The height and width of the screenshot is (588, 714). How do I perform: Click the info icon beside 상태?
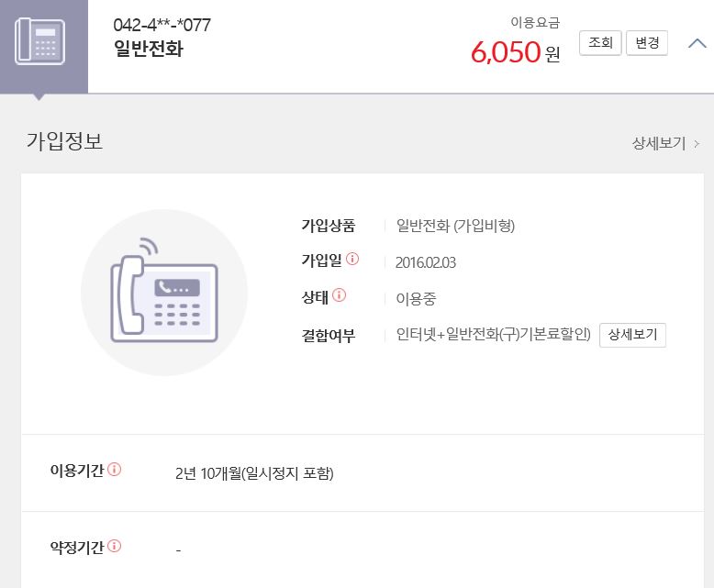(x=340, y=295)
